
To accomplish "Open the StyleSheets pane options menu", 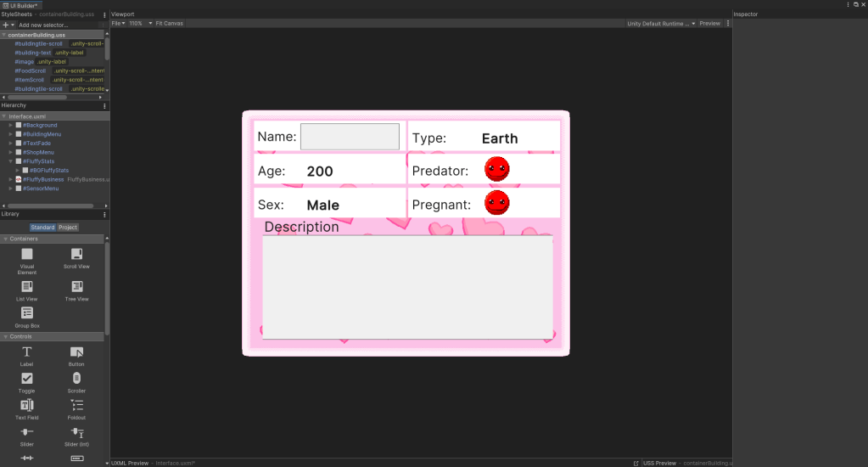I will [104, 15].
